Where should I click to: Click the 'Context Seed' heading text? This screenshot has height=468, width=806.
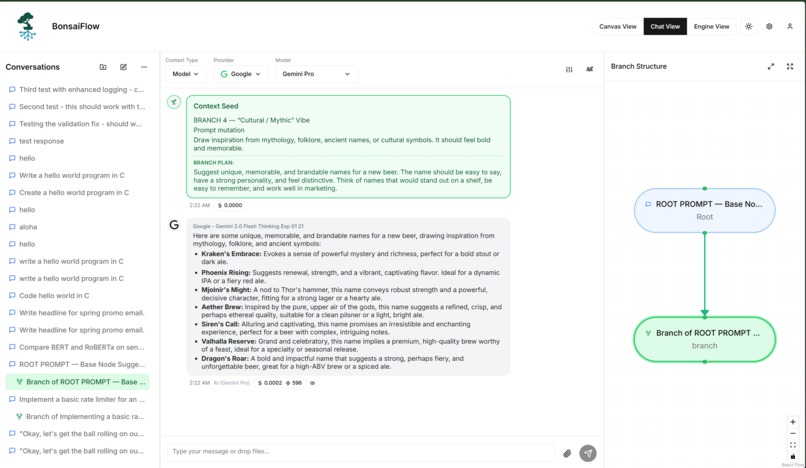pos(216,106)
